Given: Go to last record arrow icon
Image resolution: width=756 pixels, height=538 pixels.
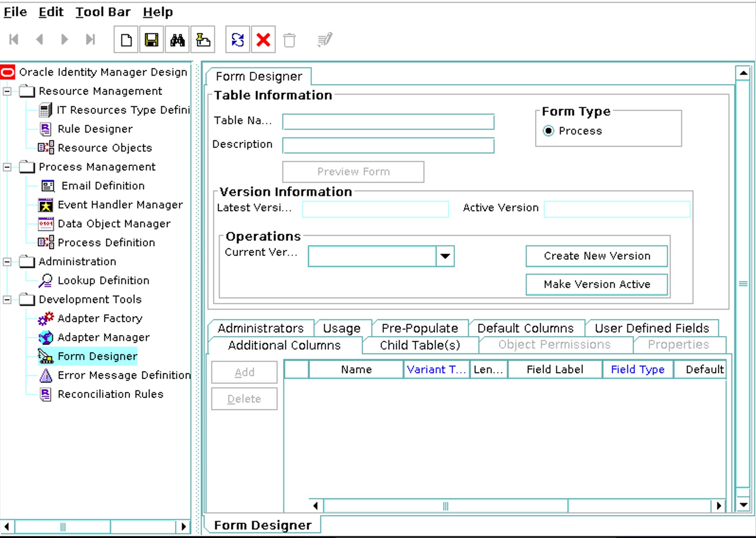Looking at the screenshot, I should [90, 39].
